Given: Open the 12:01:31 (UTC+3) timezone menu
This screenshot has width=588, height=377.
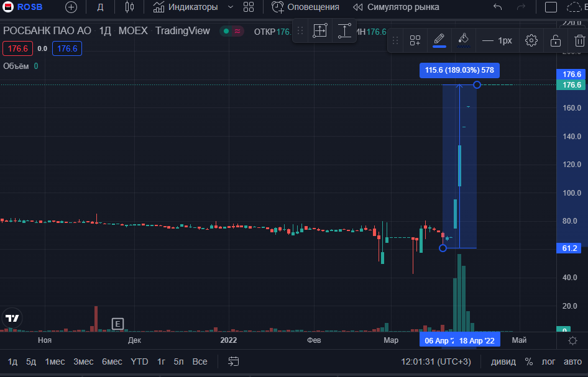Looking at the screenshot, I should pos(436,361).
